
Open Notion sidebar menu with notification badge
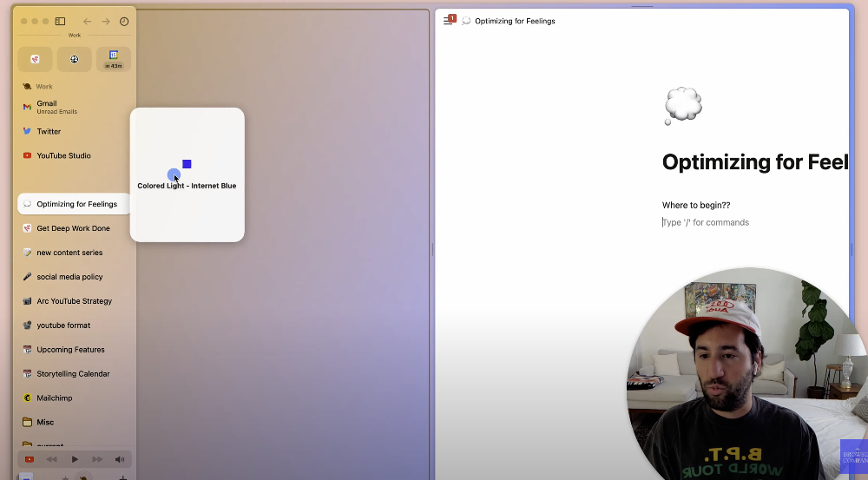click(x=449, y=21)
